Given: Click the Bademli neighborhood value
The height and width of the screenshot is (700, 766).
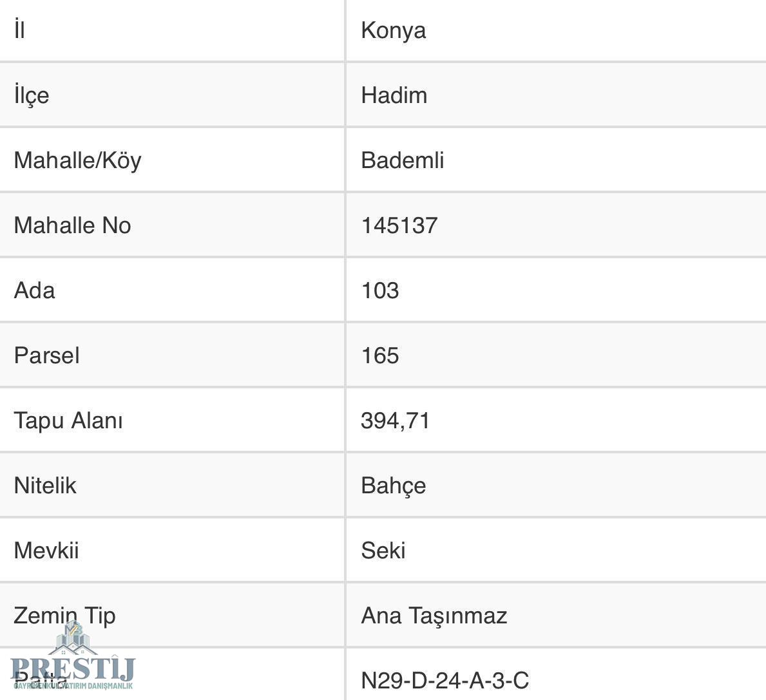Looking at the screenshot, I should pyautogui.click(x=402, y=160).
